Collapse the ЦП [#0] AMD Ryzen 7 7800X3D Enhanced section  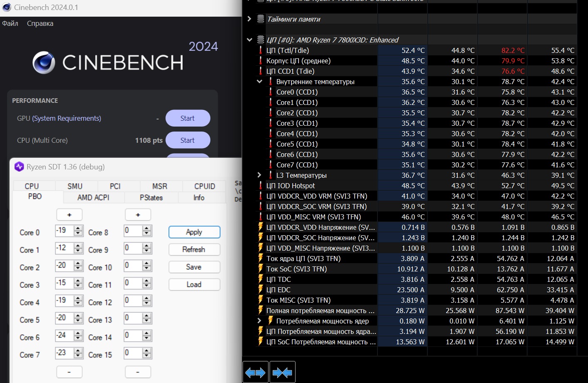pyautogui.click(x=249, y=40)
